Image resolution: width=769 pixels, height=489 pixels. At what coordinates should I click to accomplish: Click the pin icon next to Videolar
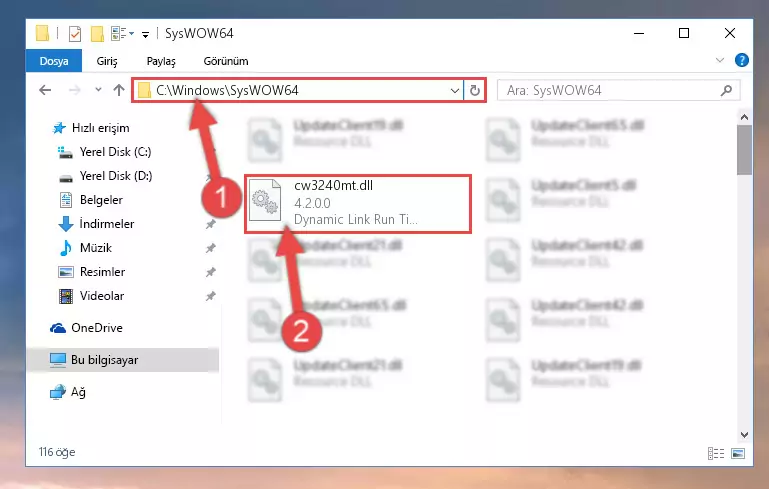coord(210,296)
